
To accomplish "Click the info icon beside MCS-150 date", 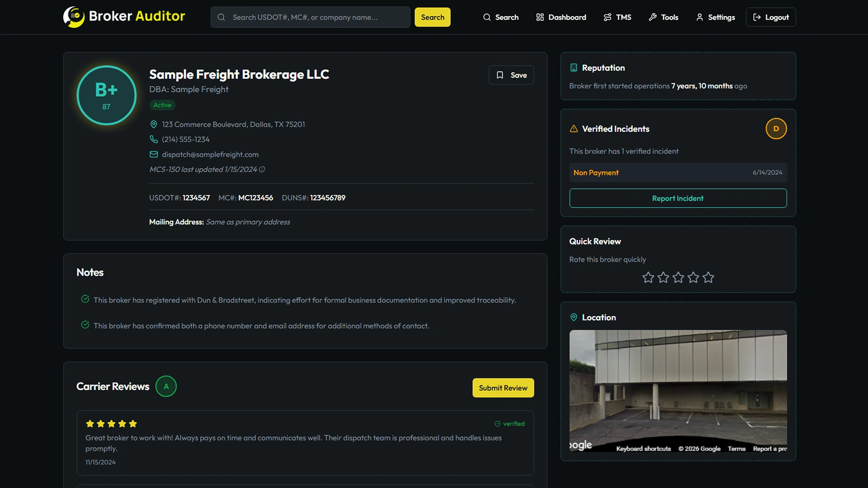I will [262, 169].
